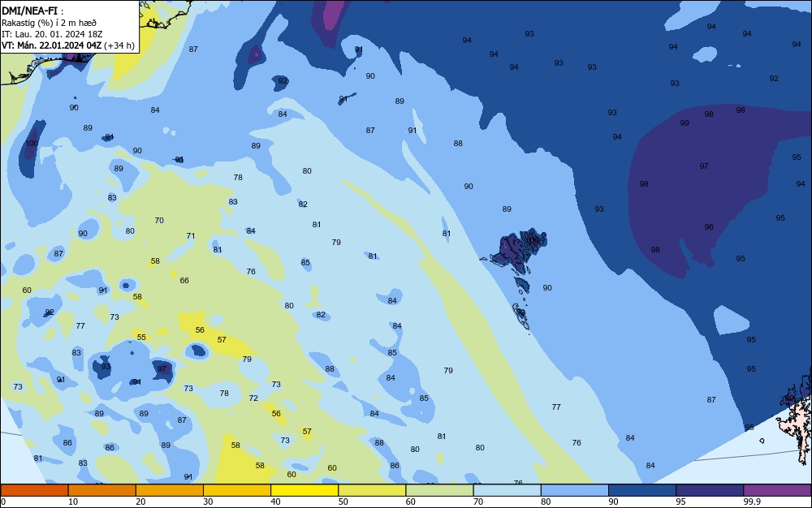Viewport: 812px width, 508px height.
Task: Click the humidity value '55' on the map
Action: [x=141, y=338]
